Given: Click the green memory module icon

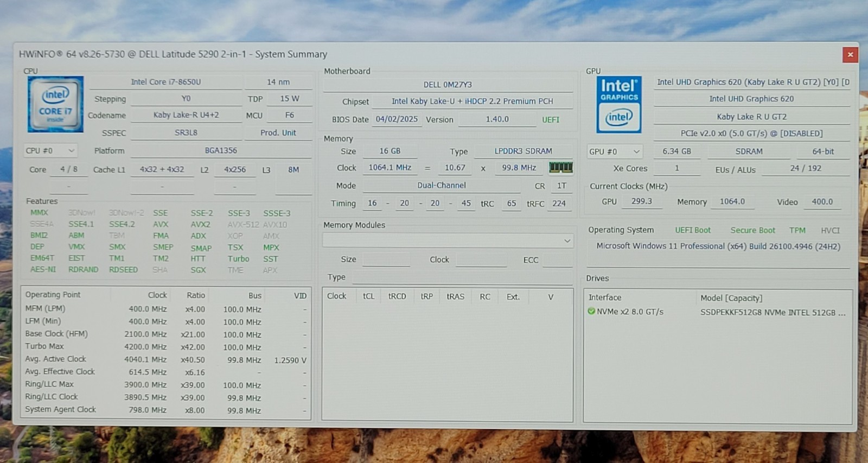Looking at the screenshot, I should 561,167.
